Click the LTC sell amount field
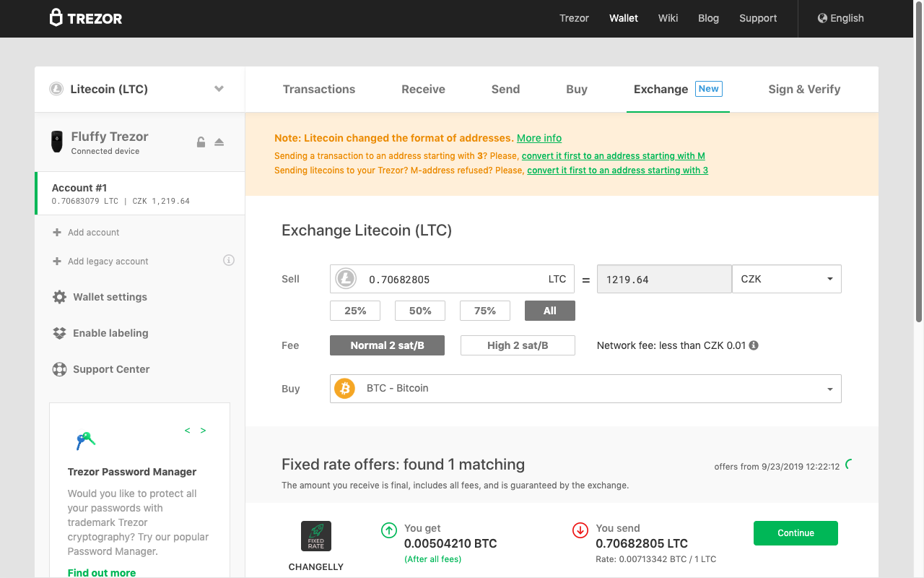Viewport: 924px width, 578px height. tap(452, 279)
